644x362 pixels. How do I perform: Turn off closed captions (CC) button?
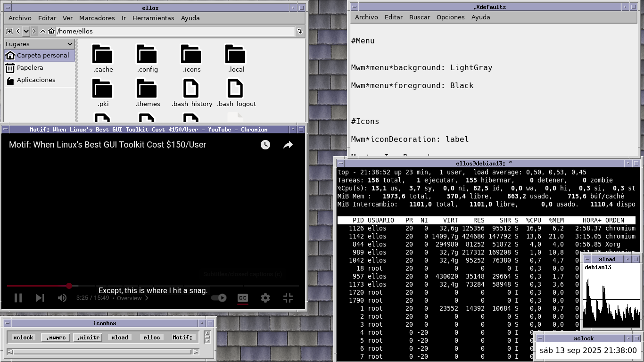243,298
